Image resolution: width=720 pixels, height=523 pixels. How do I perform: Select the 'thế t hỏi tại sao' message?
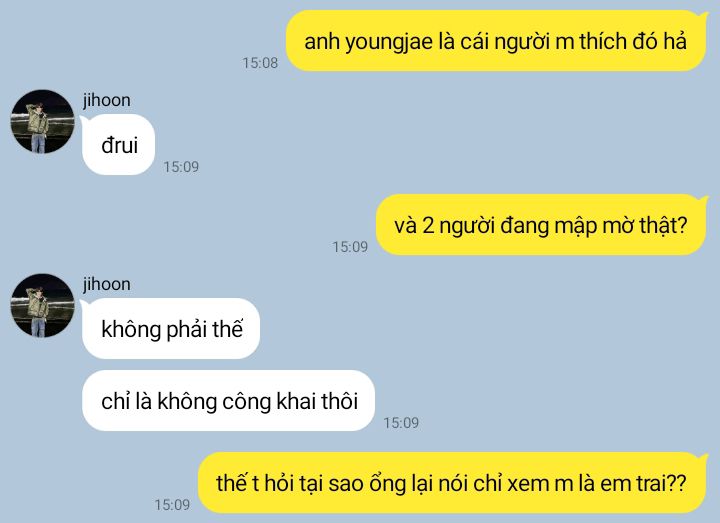(452, 483)
